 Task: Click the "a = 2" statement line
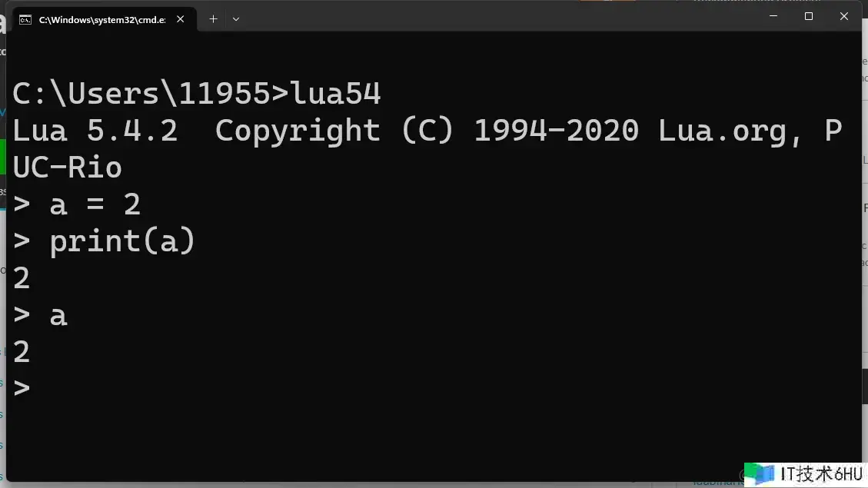pyautogui.click(x=95, y=204)
